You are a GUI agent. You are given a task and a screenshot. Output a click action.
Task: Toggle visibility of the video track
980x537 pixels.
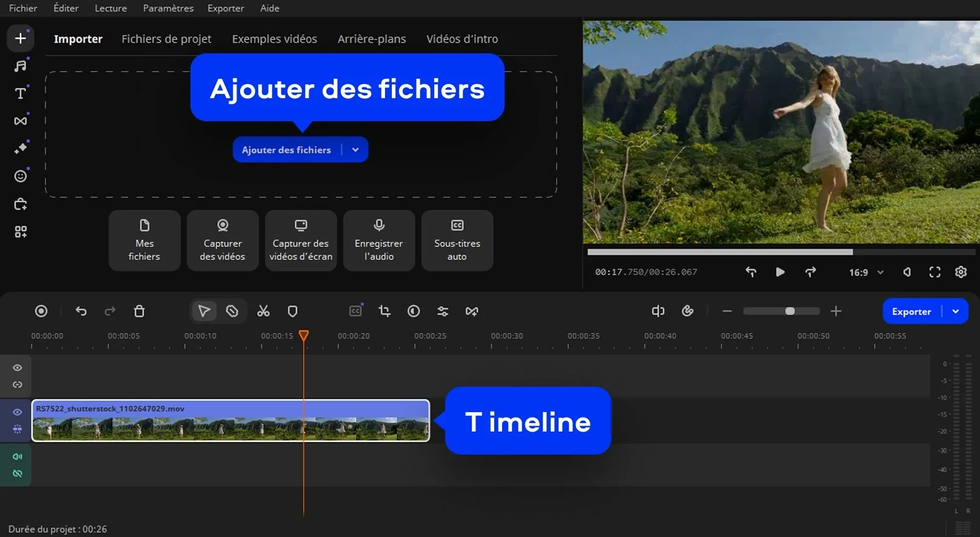[18, 412]
